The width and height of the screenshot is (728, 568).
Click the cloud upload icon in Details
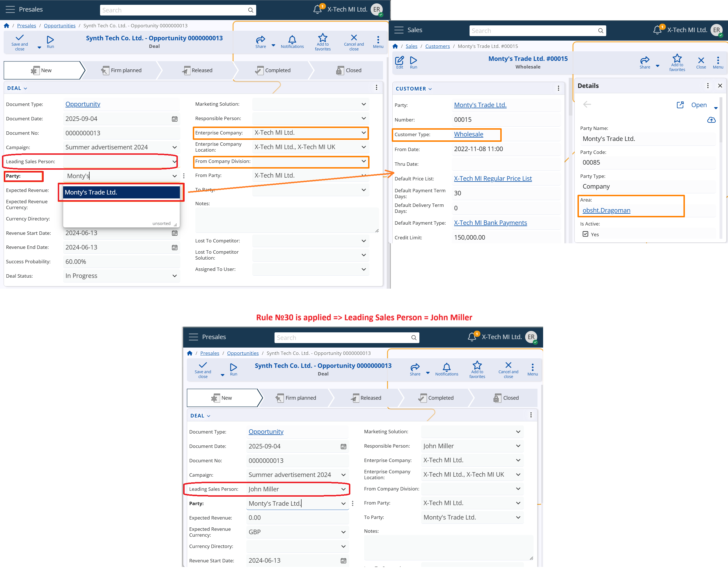click(x=711, y=120)
